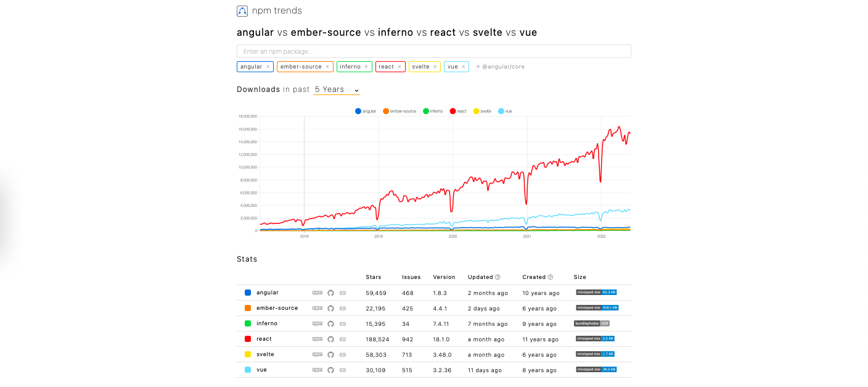Screen dimensions: 868x387
Task: Click the react stars value 188,524
Action: [377, 339]
